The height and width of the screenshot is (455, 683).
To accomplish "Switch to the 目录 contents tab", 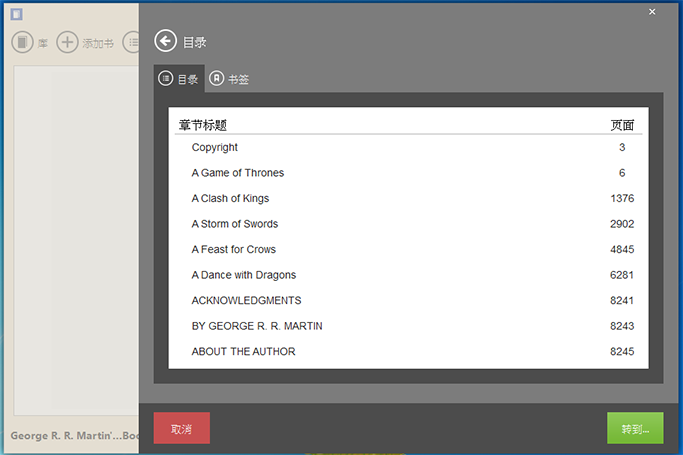I will (179, 79).
